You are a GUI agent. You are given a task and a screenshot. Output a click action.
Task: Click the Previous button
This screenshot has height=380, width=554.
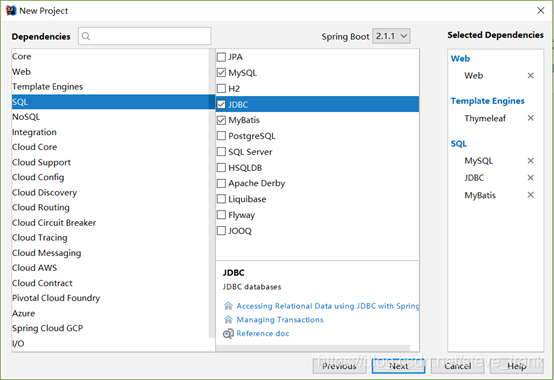pyautogui.click(x=339, y=366)
